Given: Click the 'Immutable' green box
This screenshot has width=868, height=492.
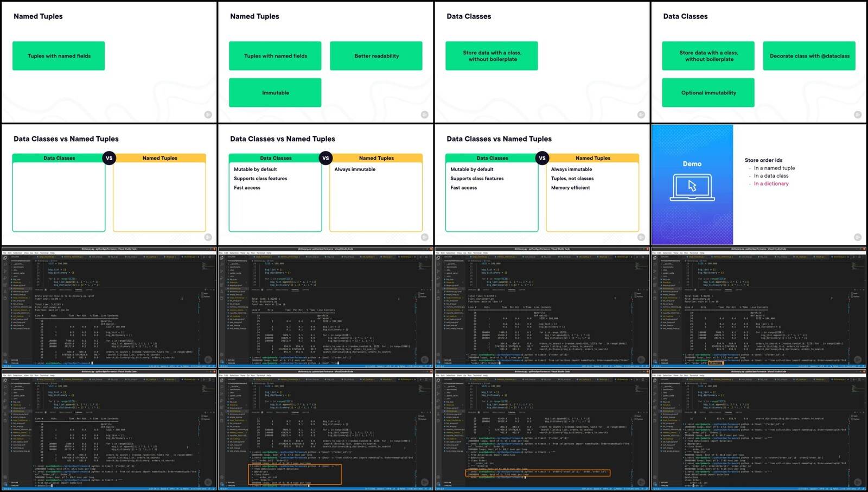Looking at the screenshot, I should coord(275,93).
